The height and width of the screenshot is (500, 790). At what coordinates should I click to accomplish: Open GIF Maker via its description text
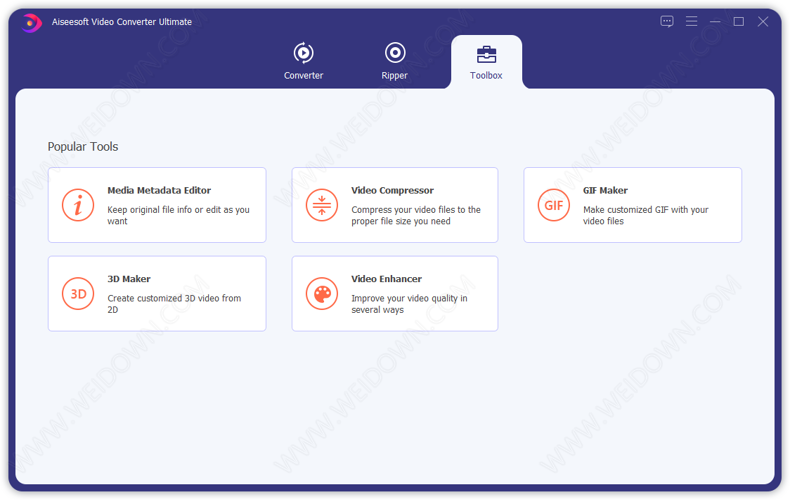645,215
